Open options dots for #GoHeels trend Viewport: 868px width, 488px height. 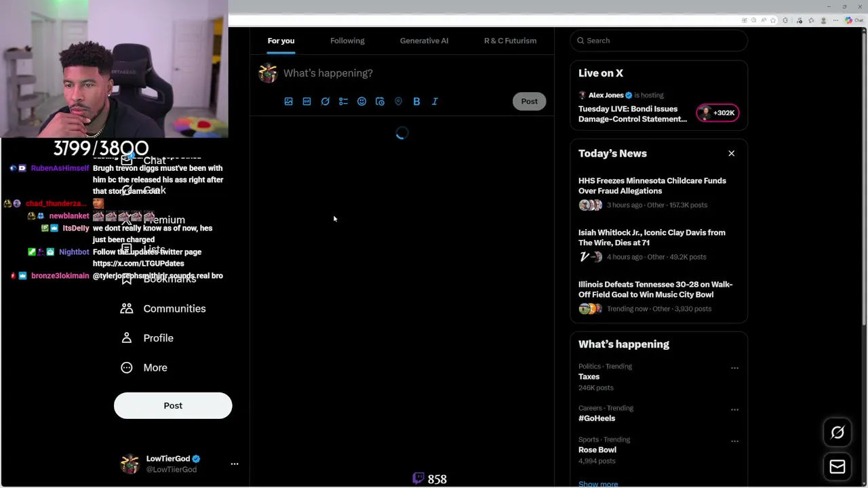point(734,410)
